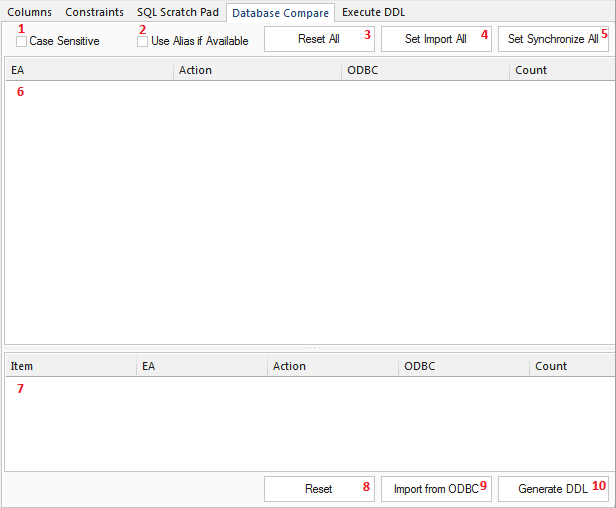Click ODBC column header in upper list
616x508 pixels.
click(424, 71)
